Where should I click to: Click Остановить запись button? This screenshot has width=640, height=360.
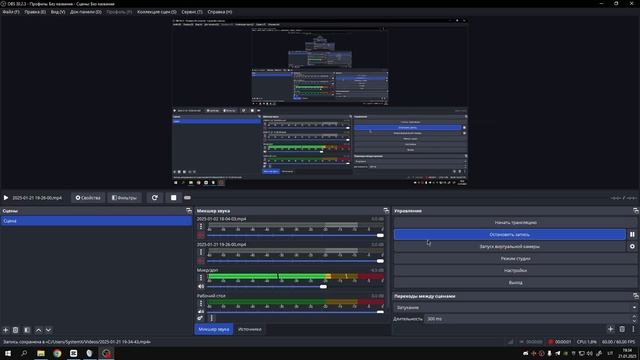[x=509, y=235]
